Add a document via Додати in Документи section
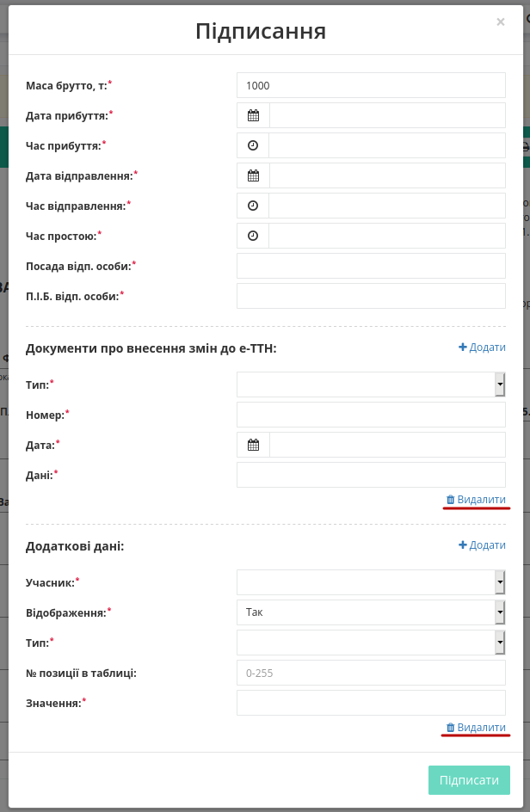530x812 pixels. (x=482, y=348)
